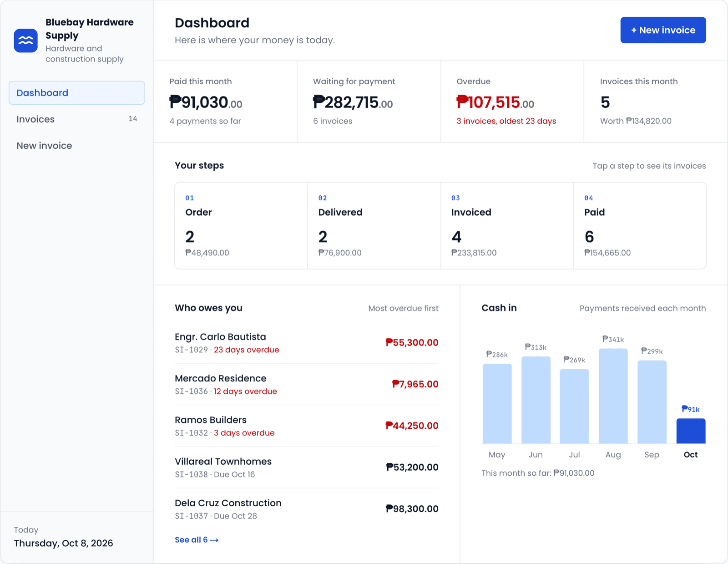Open New invoice from the sidebar
728x564 pixels.
click(77, 146)
